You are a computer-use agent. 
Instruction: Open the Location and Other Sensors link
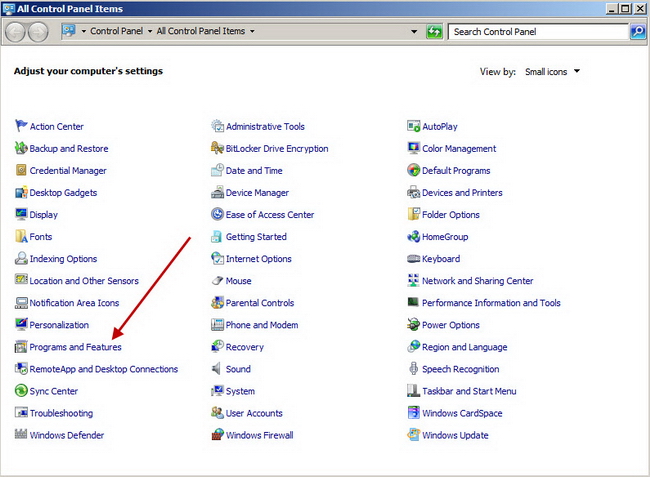[x=84, y=281]
